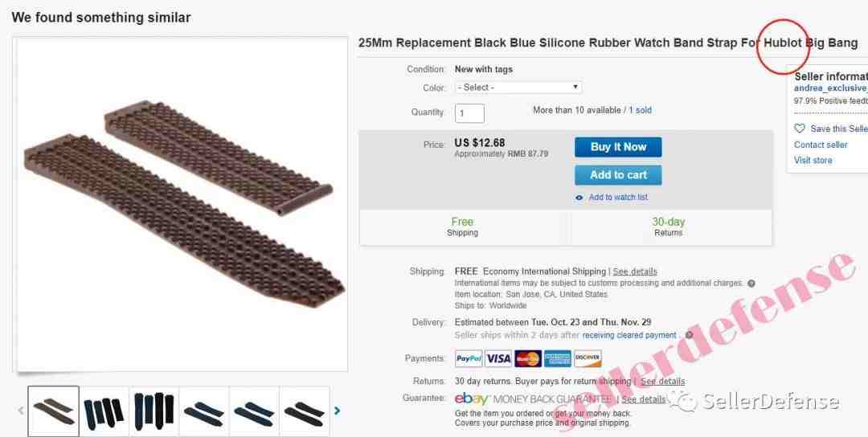The width and height of the screenshot is (868, 437).
Task: Click the heart icon beside Save this Seller
Action: pyautogui.click(x=800, y=129)
